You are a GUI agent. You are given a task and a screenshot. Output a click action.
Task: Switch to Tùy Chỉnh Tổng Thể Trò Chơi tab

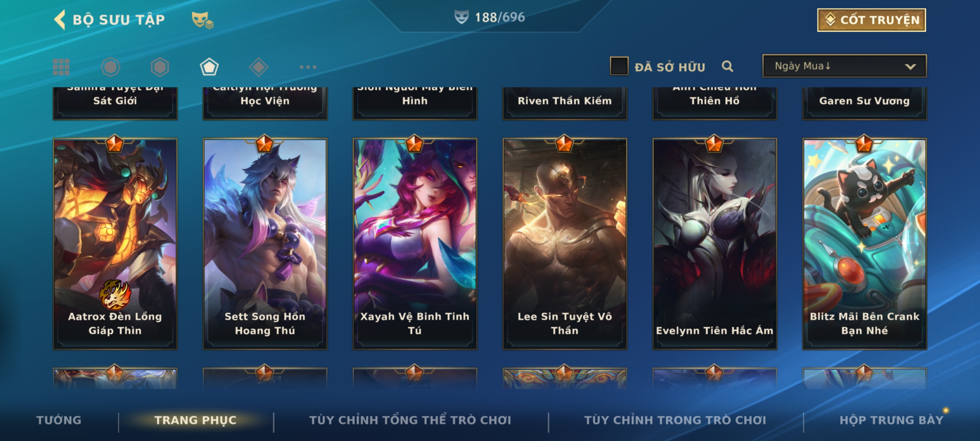tap(410, 420)
